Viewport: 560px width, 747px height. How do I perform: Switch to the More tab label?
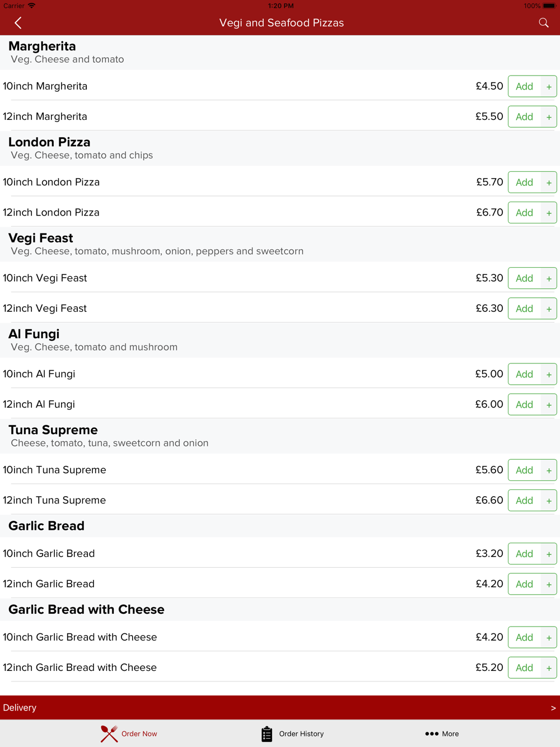pos(450,734)
